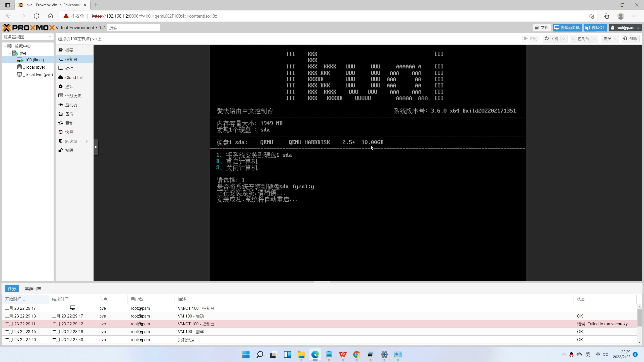Switch to the 集群日志 tab
Image resolution: width=644 pixels, height=362 pixels.
click(33, 289)
